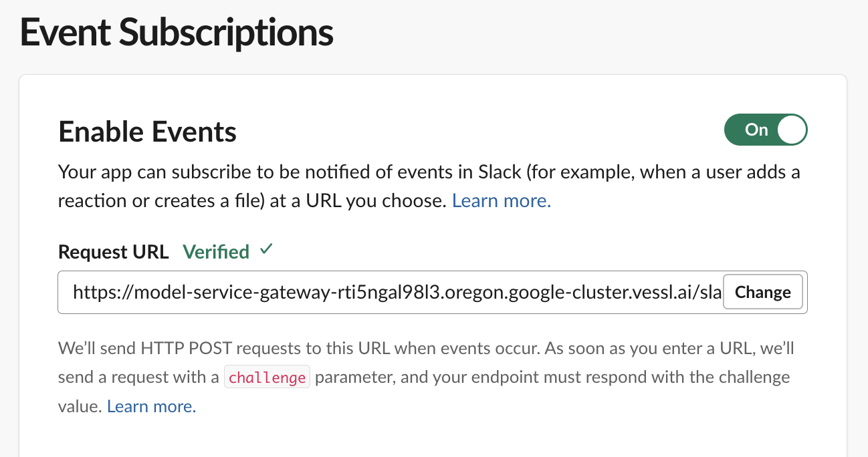Viewport: 868px width, 457px height.
Task: Click inside the Request URL input field
Action: tap(395, 292)
